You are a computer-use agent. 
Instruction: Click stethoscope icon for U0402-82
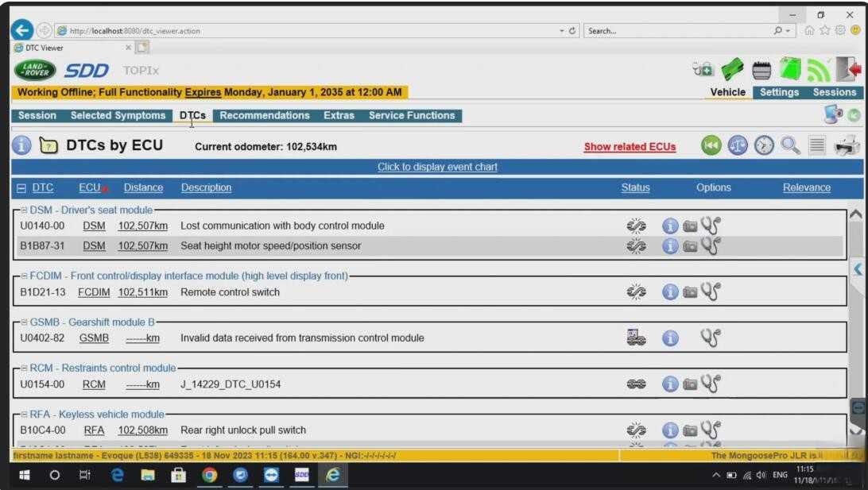click(711, 338)
